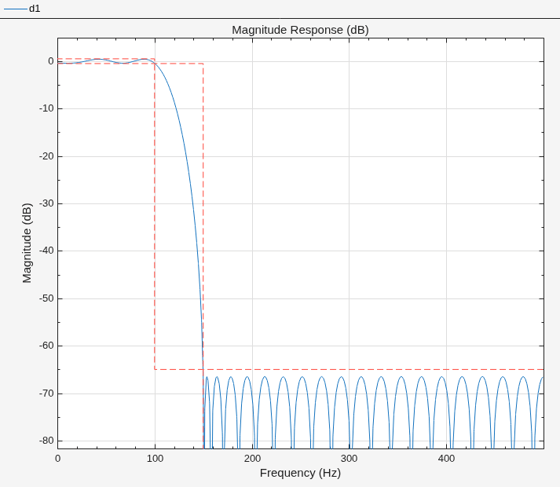560x487 pixels.
Task: Select the d1 legend label
Action: [35, 9]
